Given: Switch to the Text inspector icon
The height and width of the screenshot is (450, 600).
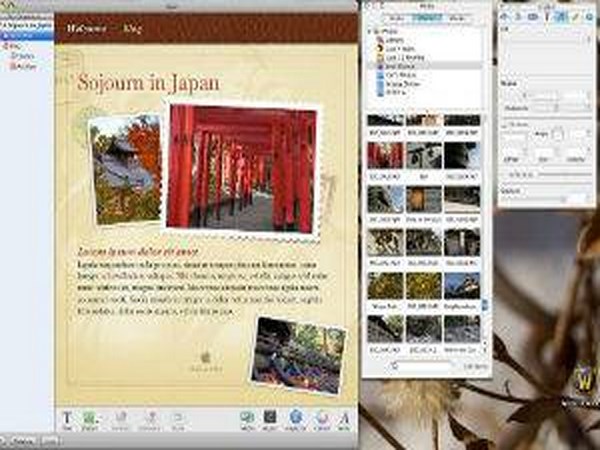Looking at the screenshot, I should [547, 17].
